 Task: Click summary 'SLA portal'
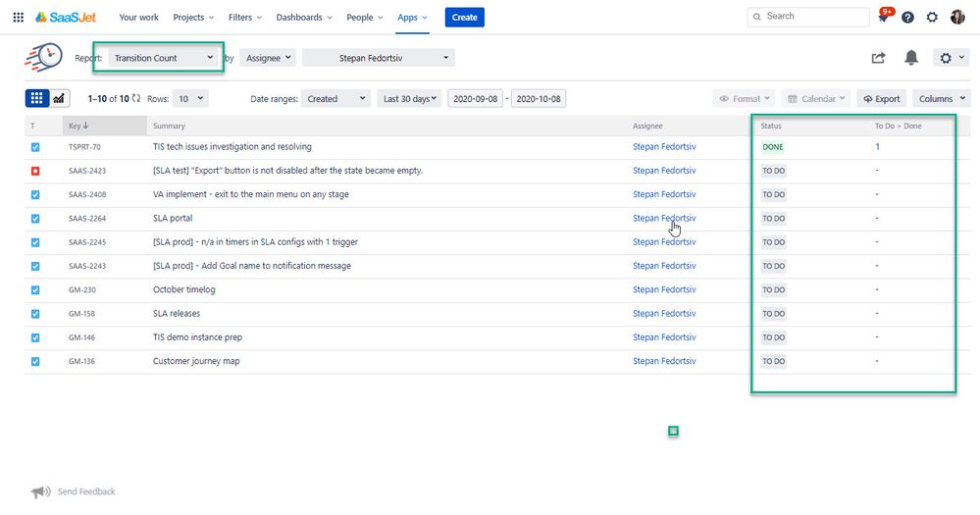173,218
